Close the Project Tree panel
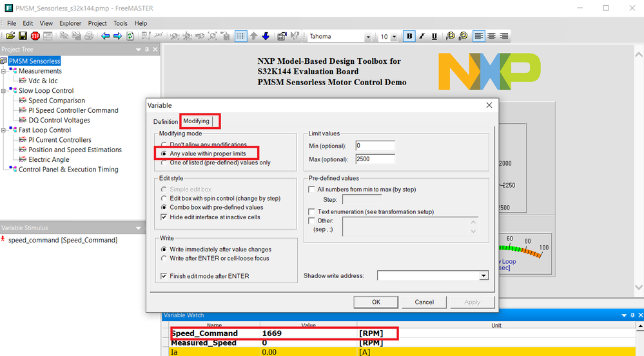The height and width of the screenshot is (356, 644). point(155,49)
